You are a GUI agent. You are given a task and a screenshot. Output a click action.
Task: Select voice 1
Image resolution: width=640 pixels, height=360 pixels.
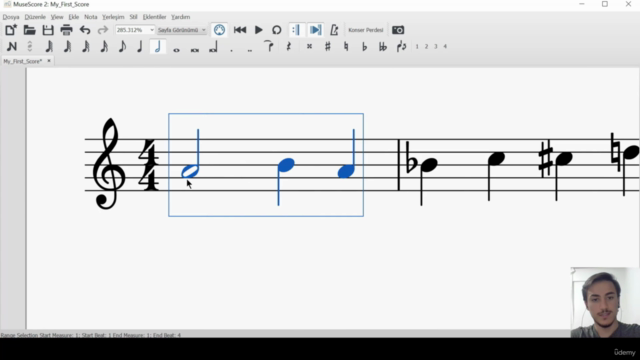417,47
